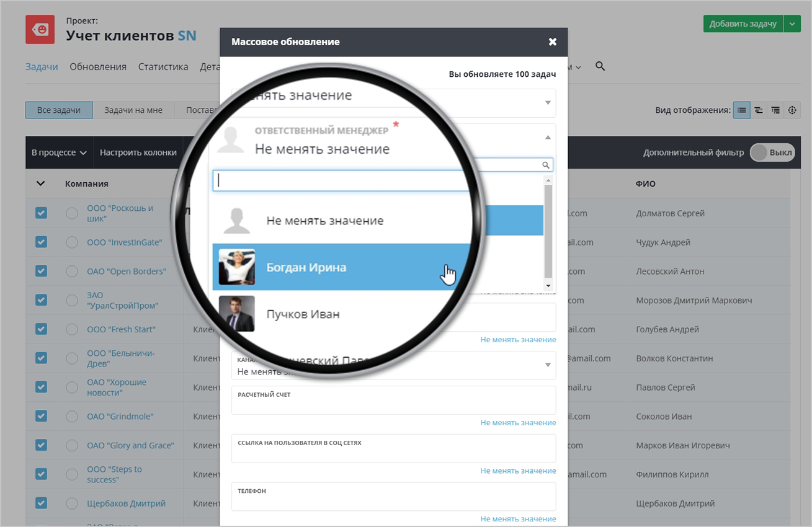812x527 pixels.
Task: Click Настроить колонки in the toolbar
Action: click(x=138, y=153)
